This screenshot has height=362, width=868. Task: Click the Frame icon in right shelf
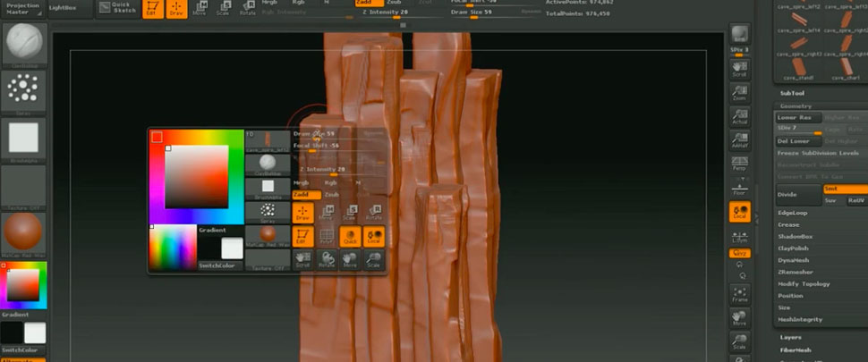[x=740, y=295]
